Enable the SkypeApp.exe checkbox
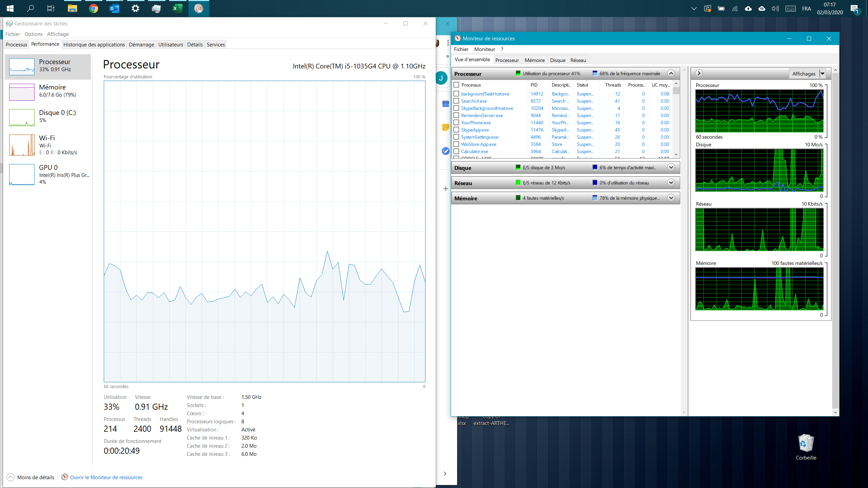 [x=456, y=130]
